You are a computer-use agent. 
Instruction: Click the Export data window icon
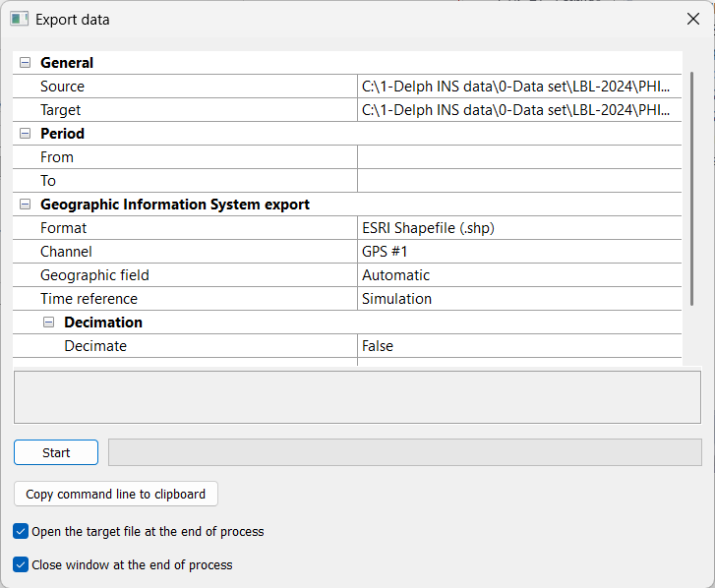point(19,19)
